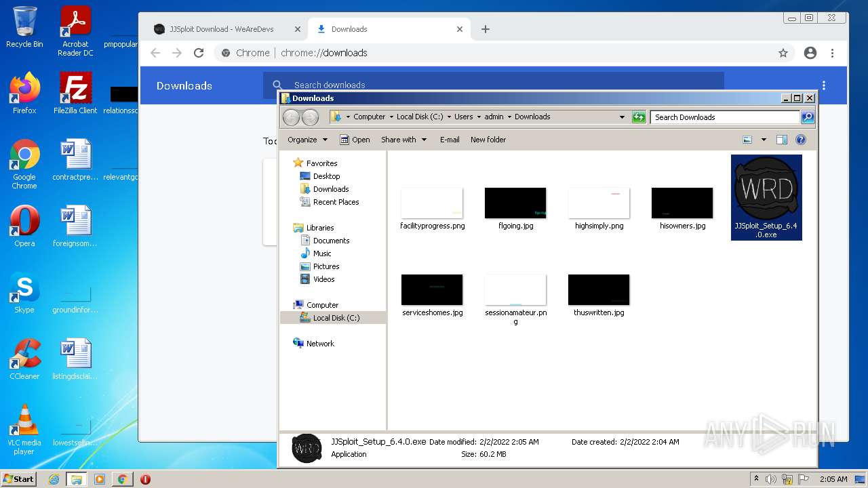
Task: Open Chrome profile avatar
Action: [x=810, y=53]
